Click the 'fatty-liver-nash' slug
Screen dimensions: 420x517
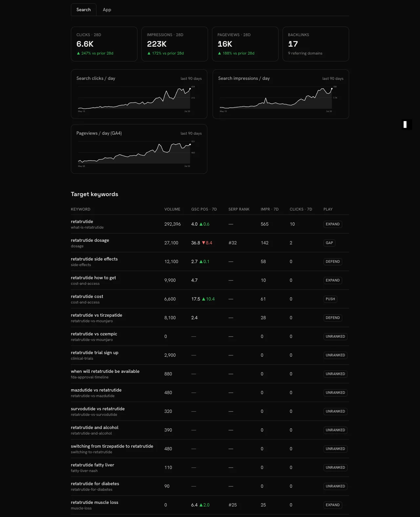pos(84,471)
